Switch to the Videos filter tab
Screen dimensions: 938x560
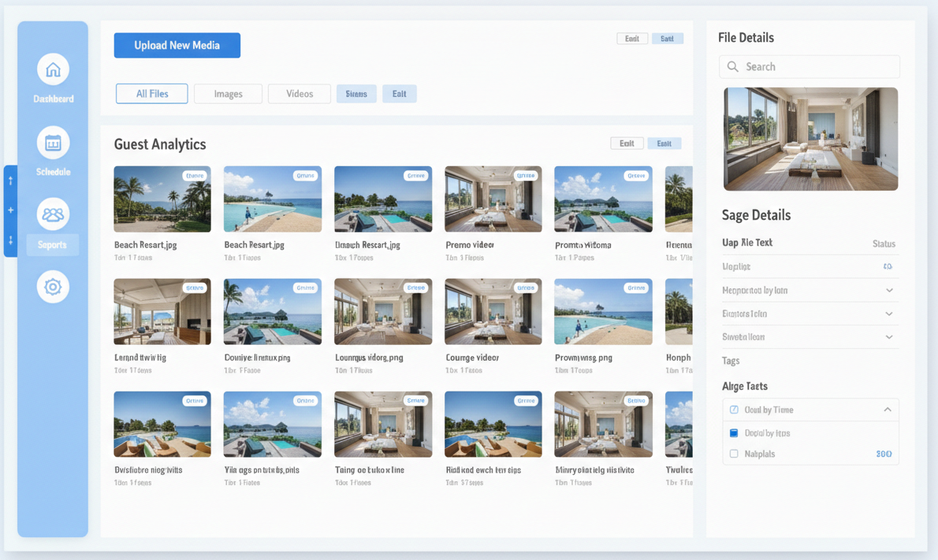point(299,94)
